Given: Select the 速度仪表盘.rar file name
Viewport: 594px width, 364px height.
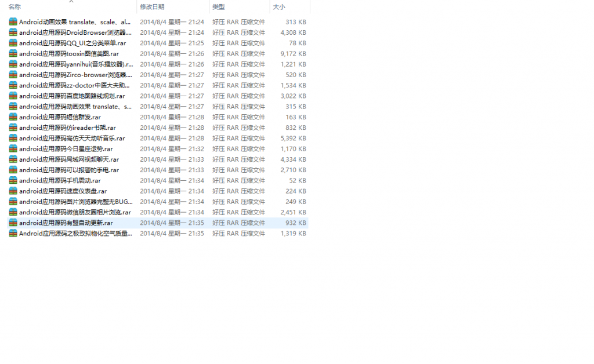Looking at the screenshot, I should [x=63, y=191].
